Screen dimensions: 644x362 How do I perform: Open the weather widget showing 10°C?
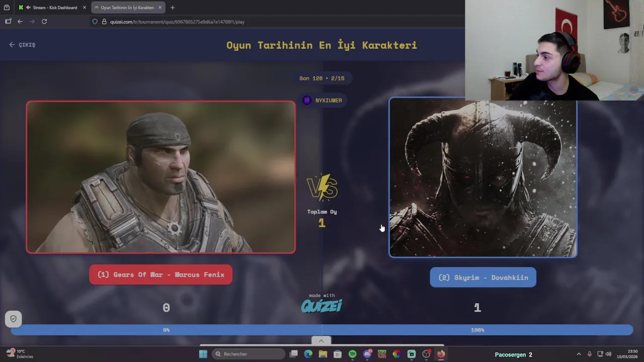(x=19, y=354)
